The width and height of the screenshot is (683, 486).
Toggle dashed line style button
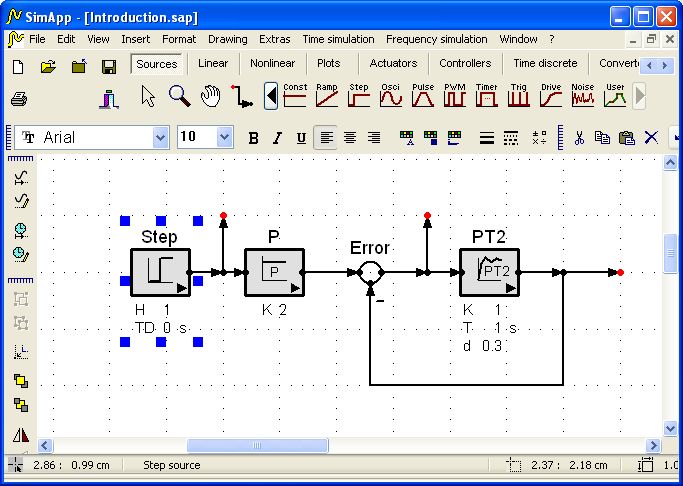click(x=511, y=138)
